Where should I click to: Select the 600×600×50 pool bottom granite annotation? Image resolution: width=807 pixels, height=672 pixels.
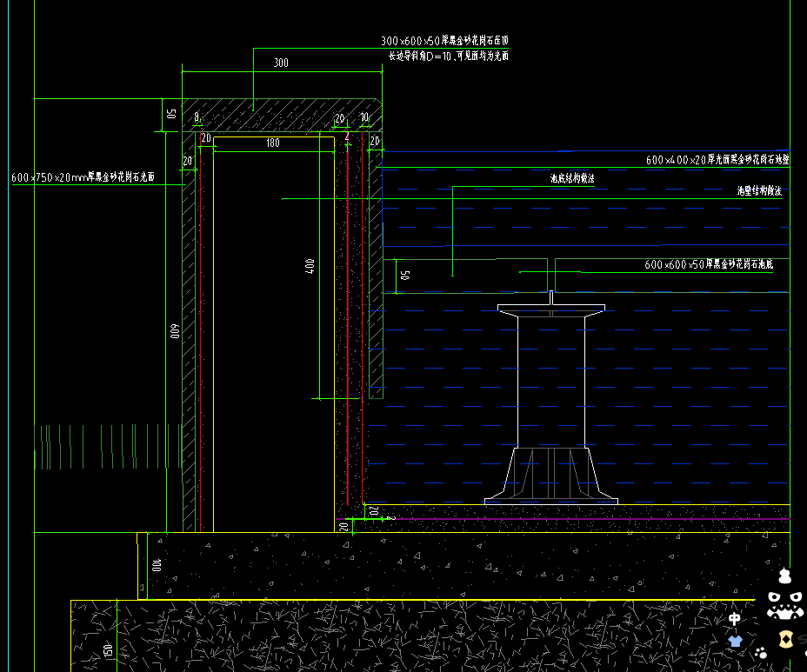tap(709, 264)
